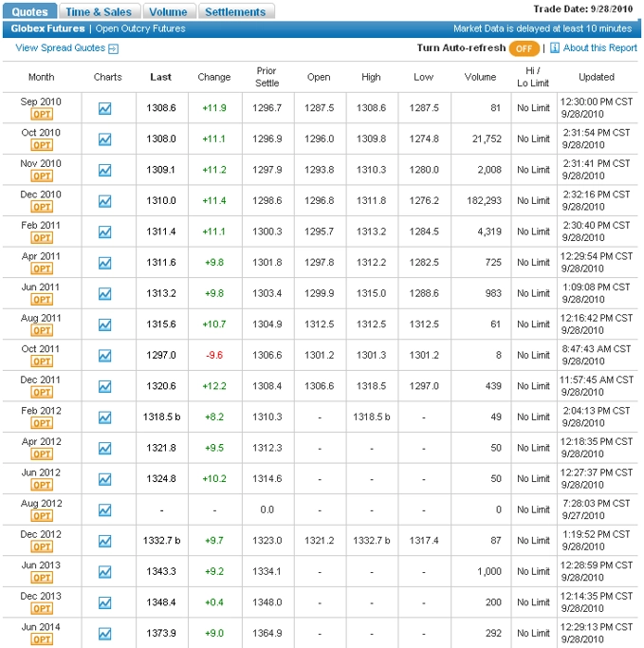Viewport: 644px width, 648px height.
Task: Open the View Spread Quotes link
Action: point(60,48)
